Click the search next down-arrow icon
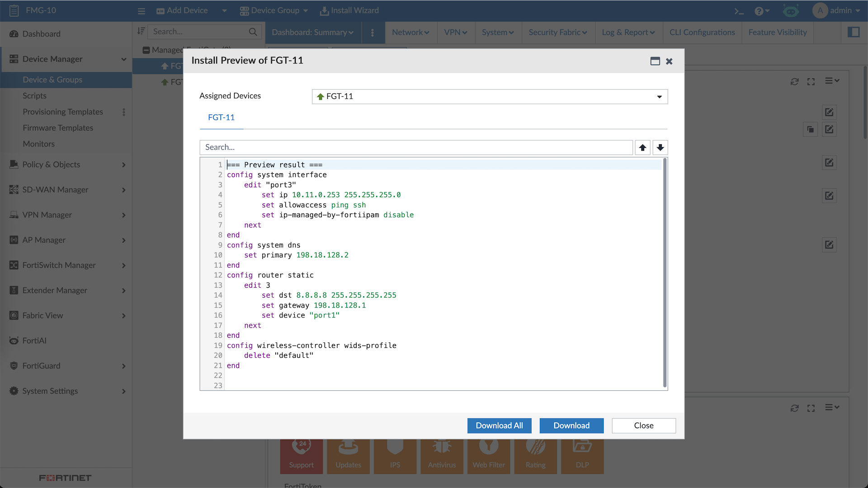868x488 pixels. (660, 147)
